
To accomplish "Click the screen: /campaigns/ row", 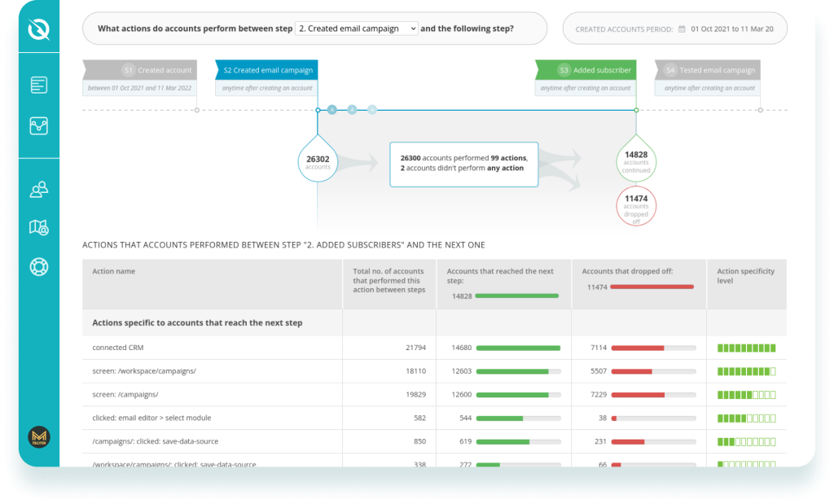I will tap(435, 394).
